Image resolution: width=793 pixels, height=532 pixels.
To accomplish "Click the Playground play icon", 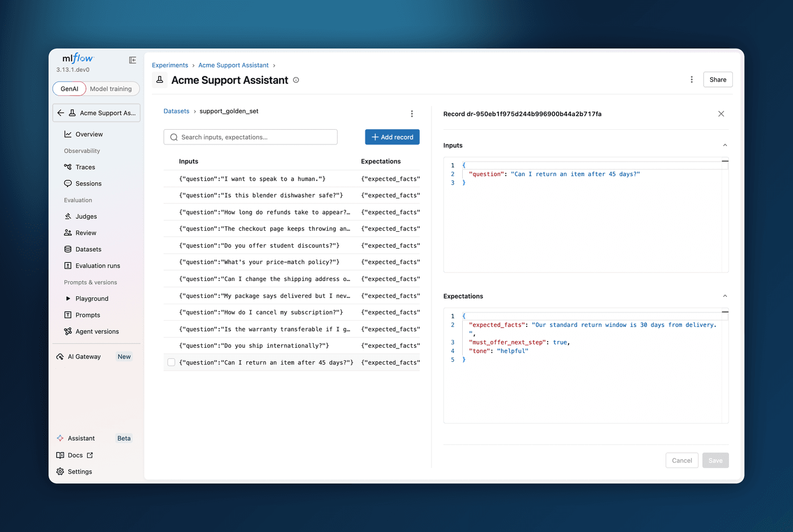I will 68,299.
